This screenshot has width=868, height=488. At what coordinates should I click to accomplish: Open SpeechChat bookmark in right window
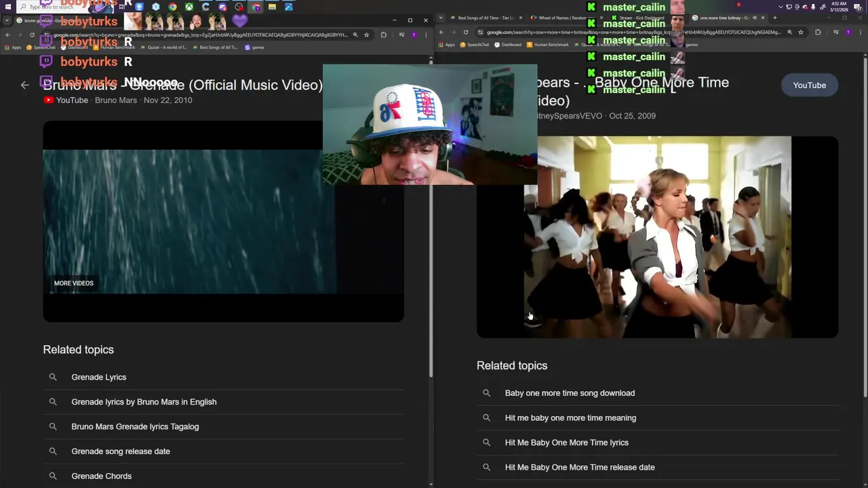(x=474, y=45)
